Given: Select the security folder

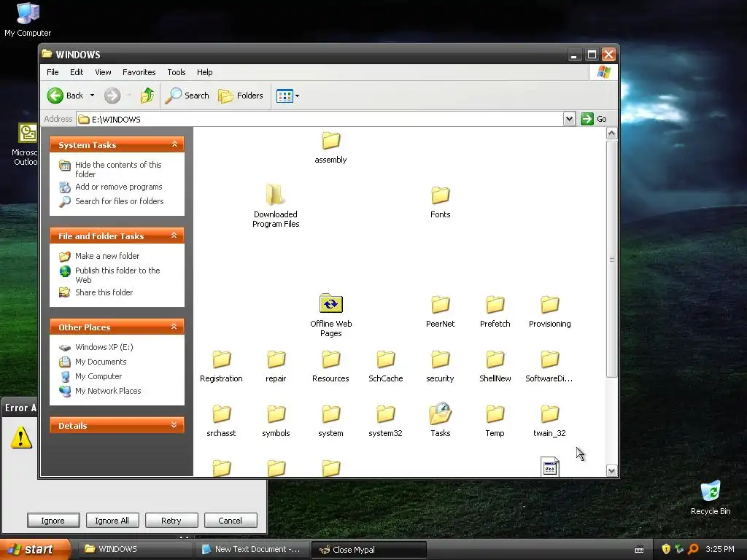Looking at the screenshot, I should click(x=440, y=366).
